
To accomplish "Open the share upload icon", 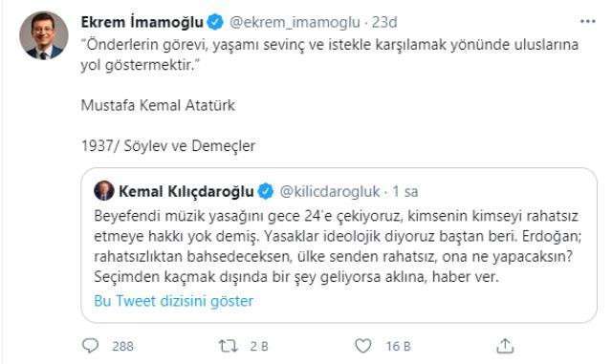I will (505, 346).
